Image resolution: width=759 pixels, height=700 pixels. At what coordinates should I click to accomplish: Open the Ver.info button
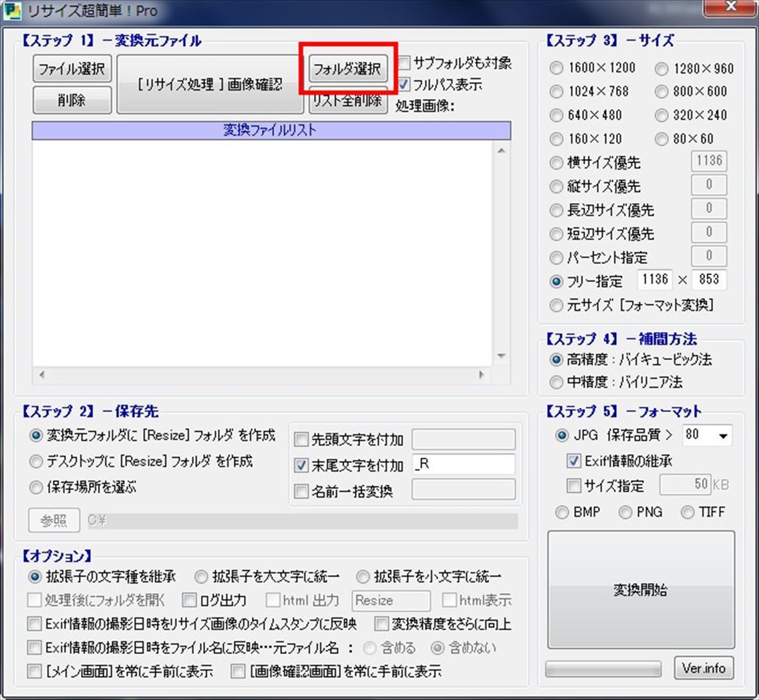pos(704,667)
